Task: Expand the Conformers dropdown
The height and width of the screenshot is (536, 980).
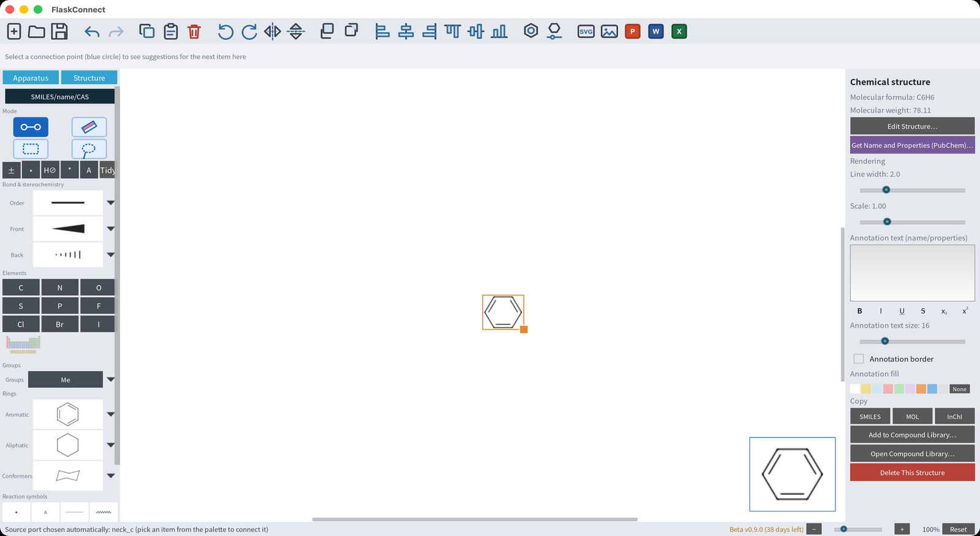Action: (x=111, y=476)
